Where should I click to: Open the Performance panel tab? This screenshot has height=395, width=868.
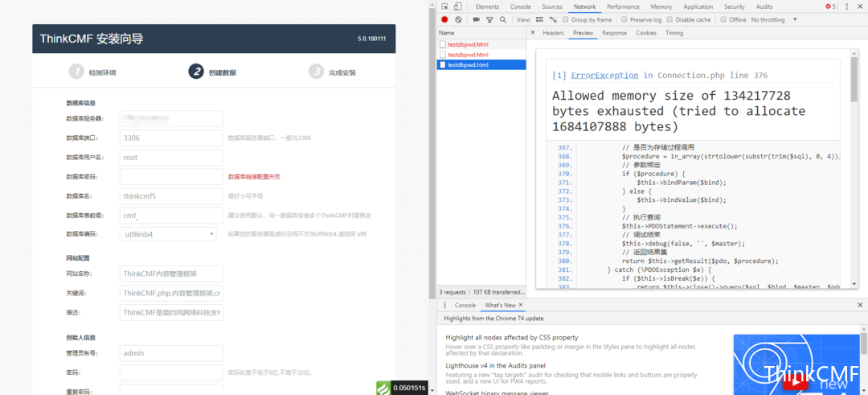[623, 6]
